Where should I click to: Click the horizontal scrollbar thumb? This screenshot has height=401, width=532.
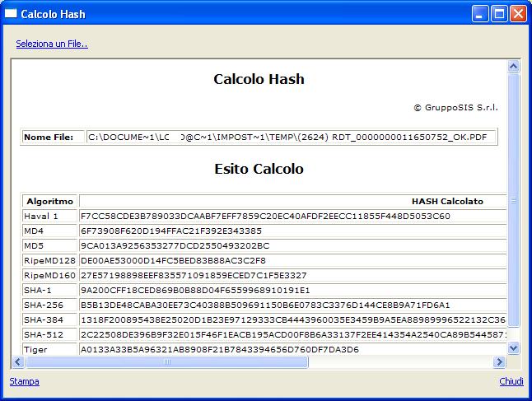click(167, 361)
